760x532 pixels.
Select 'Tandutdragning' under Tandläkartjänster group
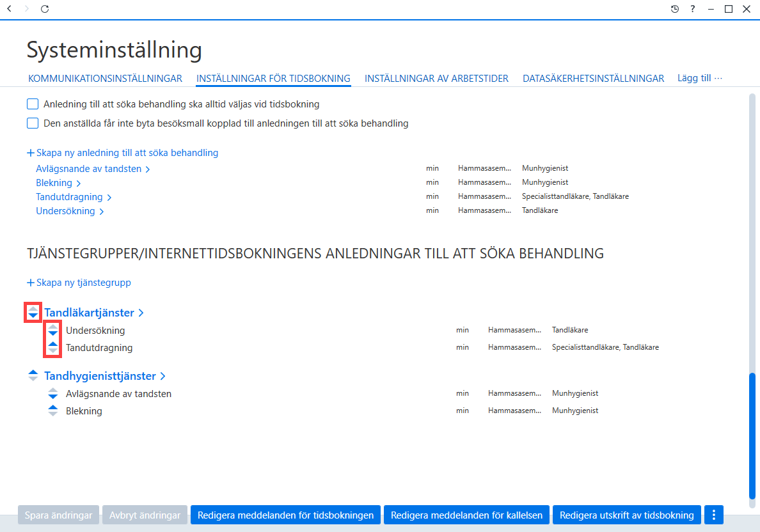[x=99, y=348]
